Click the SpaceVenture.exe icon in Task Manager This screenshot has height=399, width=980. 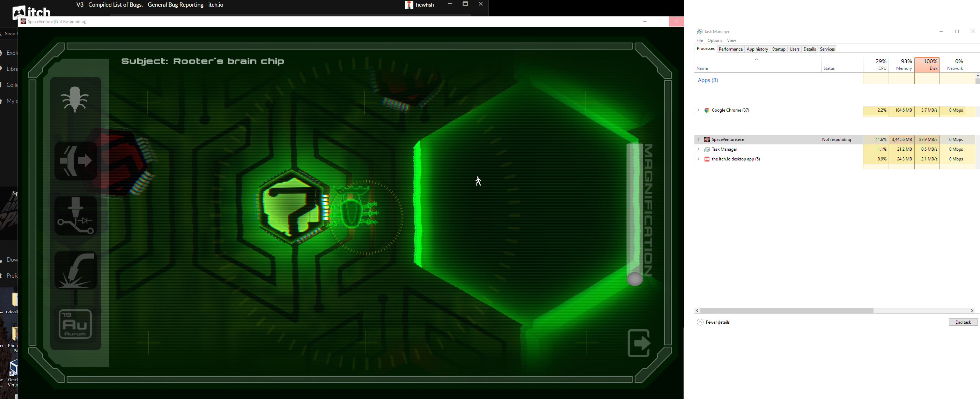[x=707, y=140]
